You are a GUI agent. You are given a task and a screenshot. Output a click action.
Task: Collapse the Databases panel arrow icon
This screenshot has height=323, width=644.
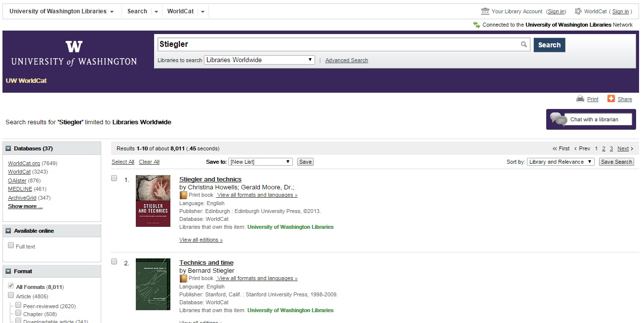pos(8,148)
